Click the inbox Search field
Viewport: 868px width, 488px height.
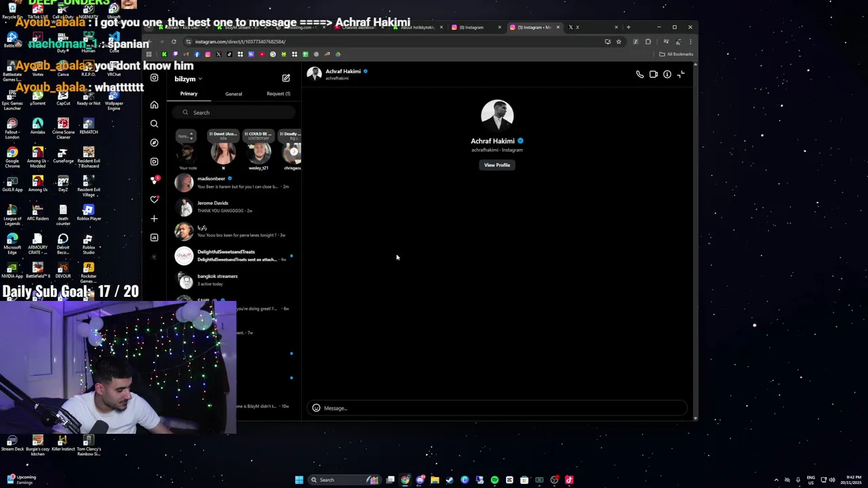point(234,113)
